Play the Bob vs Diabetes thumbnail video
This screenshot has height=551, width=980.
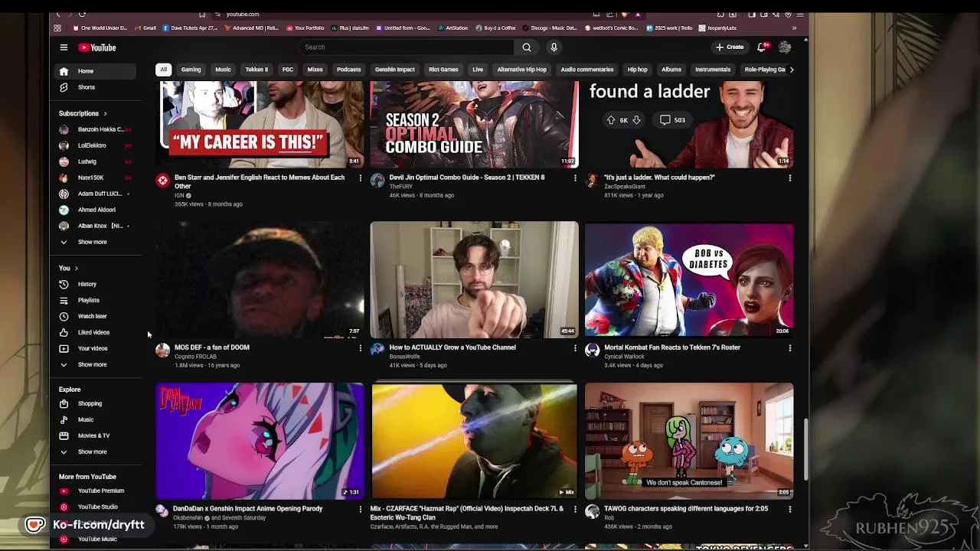point(689,279)
